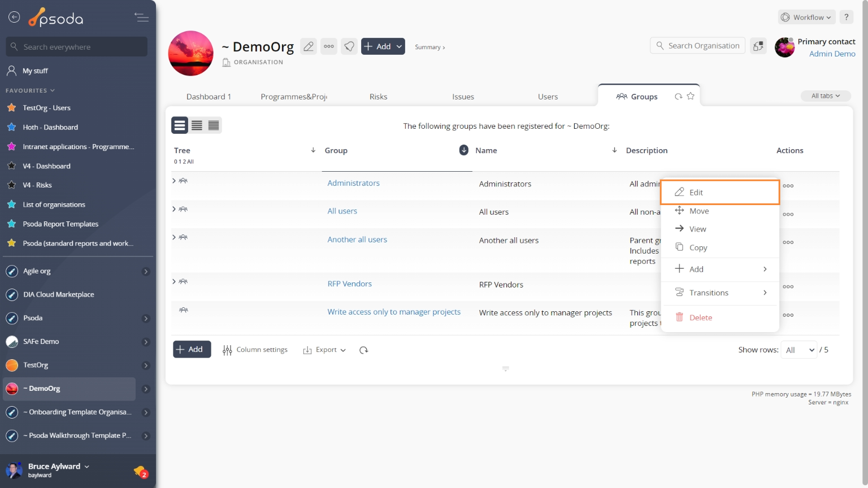Viewport: 868px width, 488px height.
Task: Set tree level to 0
Action: click(x=175, y=162)
